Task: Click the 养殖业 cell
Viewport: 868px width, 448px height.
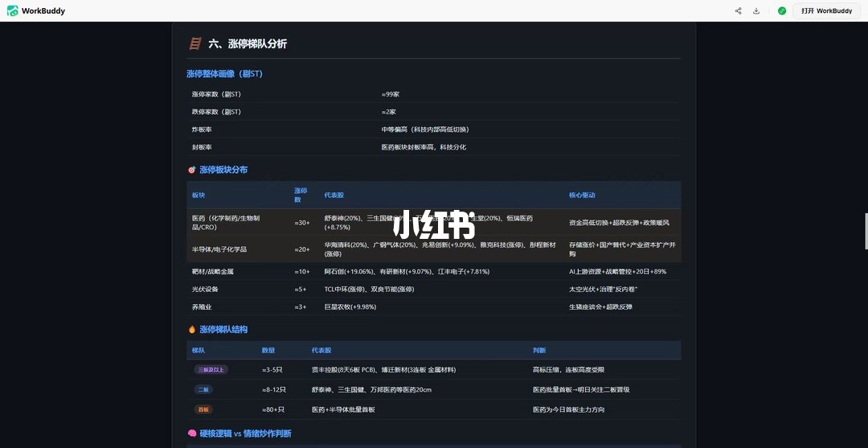Action: pyautogui.click(x=202, y=306)
